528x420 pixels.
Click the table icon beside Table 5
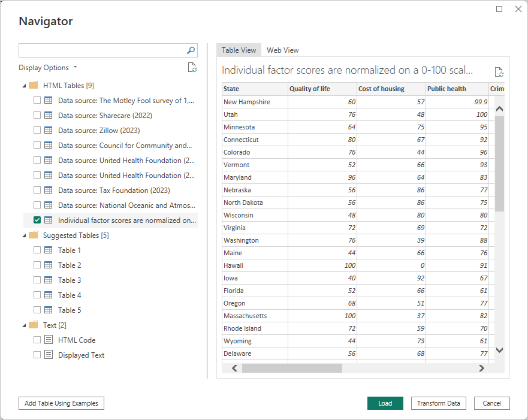(x=49, y=310)
